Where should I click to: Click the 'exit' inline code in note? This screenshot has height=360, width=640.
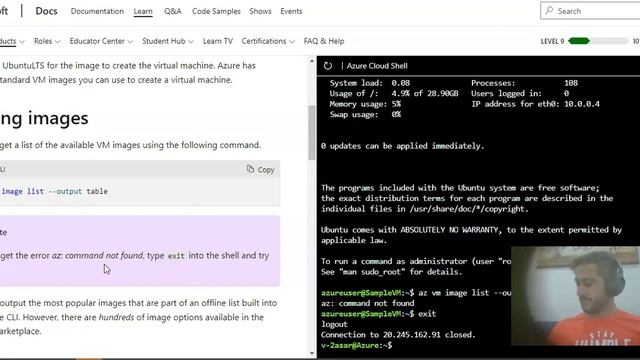(x=176, y=256)
